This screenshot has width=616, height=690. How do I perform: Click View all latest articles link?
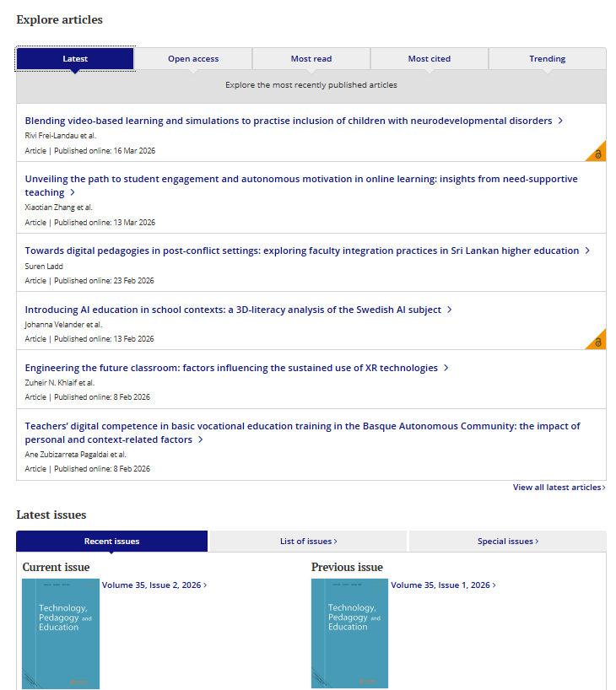pos(559,488)
